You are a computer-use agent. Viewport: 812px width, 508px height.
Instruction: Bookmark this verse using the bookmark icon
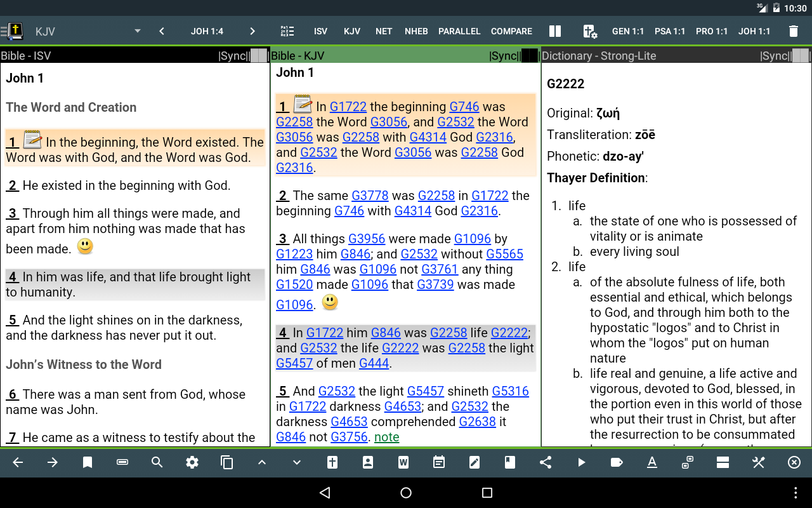[87, 462]
